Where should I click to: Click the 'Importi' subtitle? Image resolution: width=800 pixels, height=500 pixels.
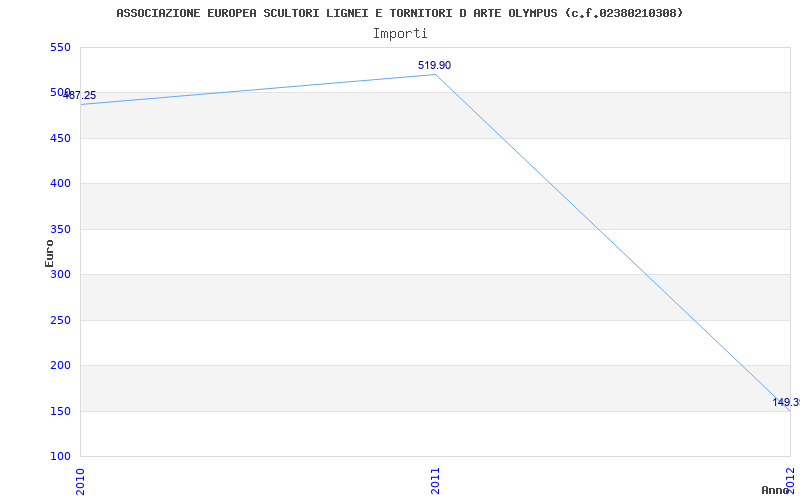point(400,34)
